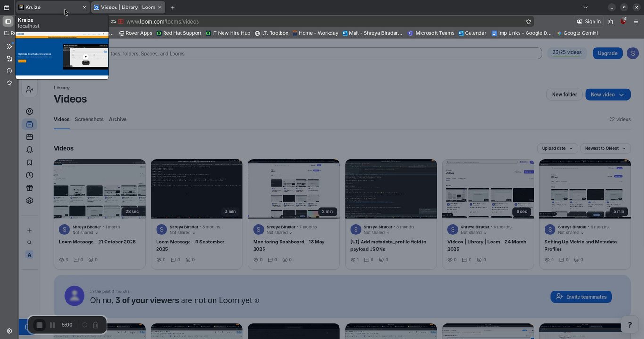
Task: Click the info icon beside 'not on Loom yet'
Action: coord(257,301)
